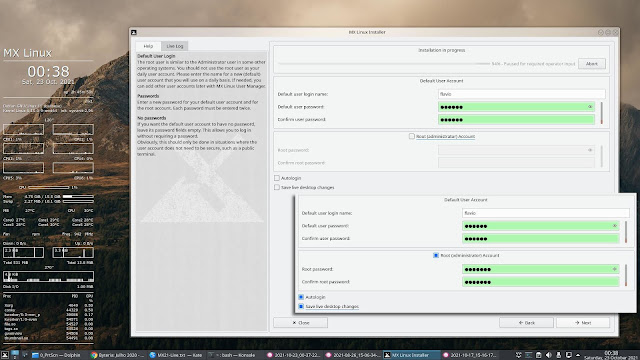640x360 pixels.
Task: Click the "Default User Login" help heading
Action: (156, 56)
